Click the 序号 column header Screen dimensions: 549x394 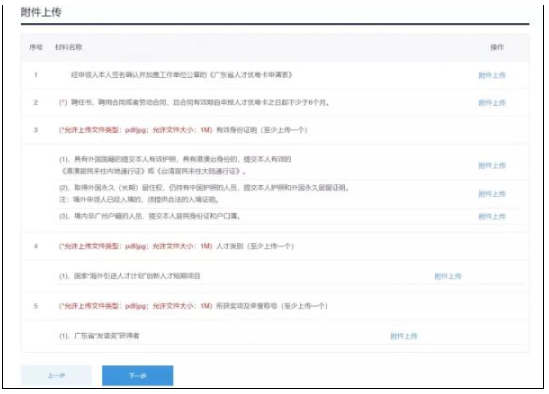36,47
